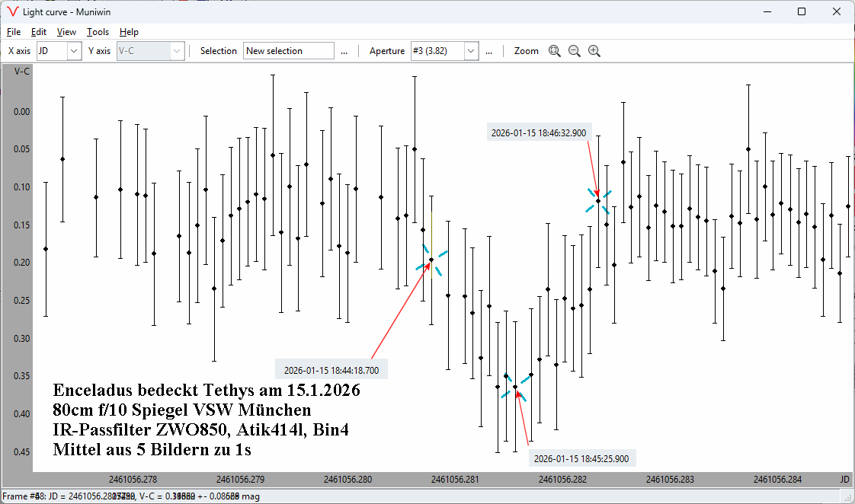The width and height of the screenshot is (855, 504).
Task: Open the ellipsis button next to Aperture
Action: (488, 51)
